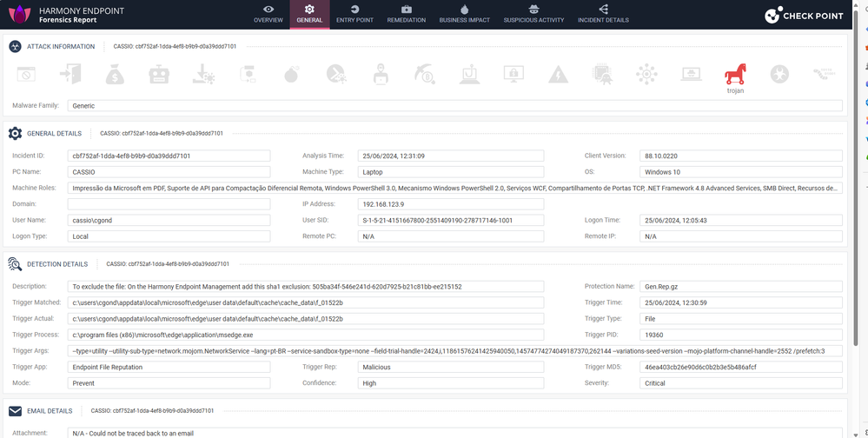Open the Incident Details tab

(x=603, y=14)
